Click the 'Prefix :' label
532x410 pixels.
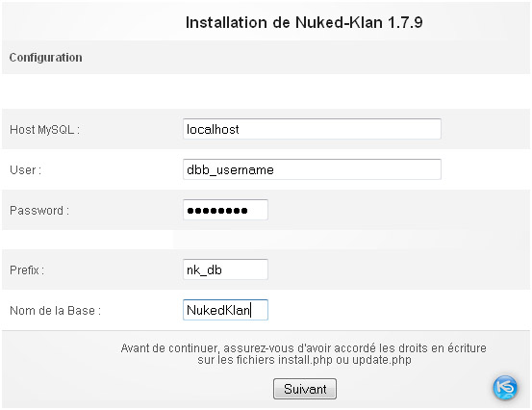[27, 270]
